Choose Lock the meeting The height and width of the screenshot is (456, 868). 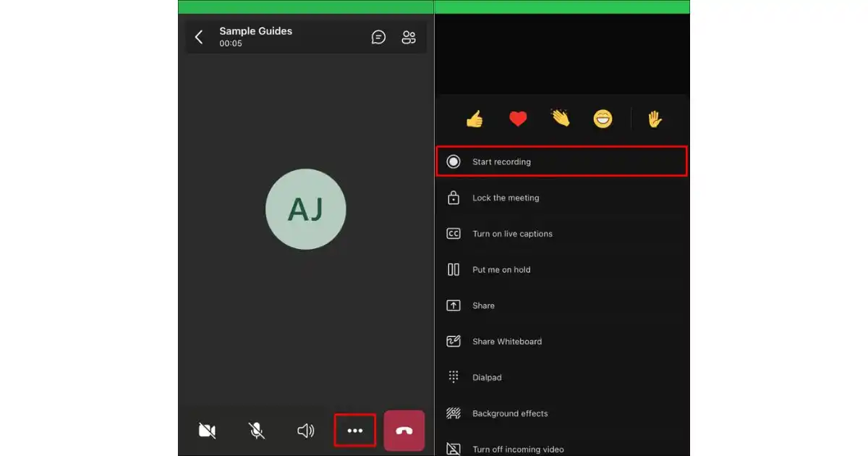(561, 198)
